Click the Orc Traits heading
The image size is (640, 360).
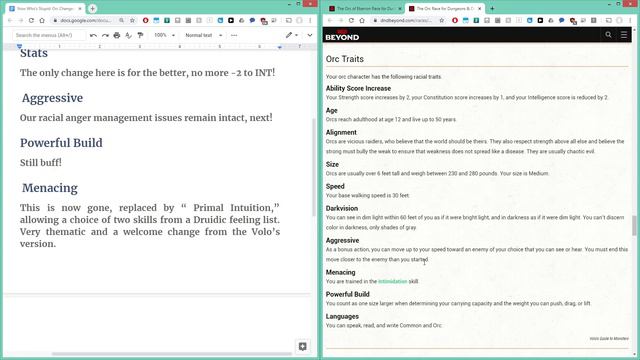coord(344,59)
